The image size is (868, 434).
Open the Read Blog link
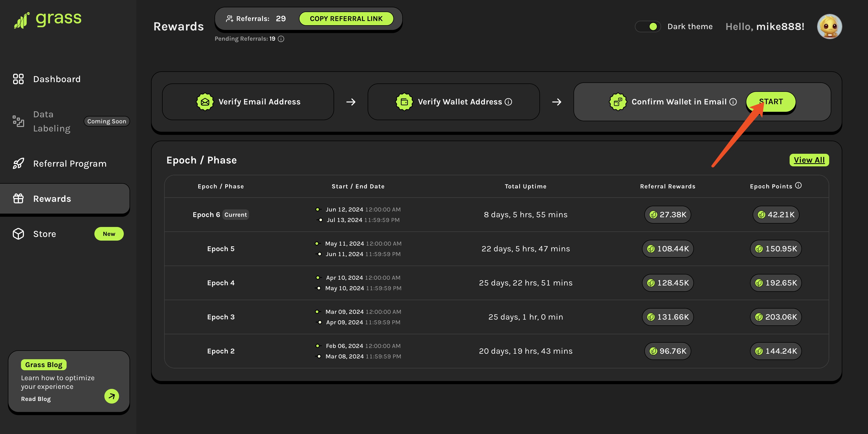[36, 399]
